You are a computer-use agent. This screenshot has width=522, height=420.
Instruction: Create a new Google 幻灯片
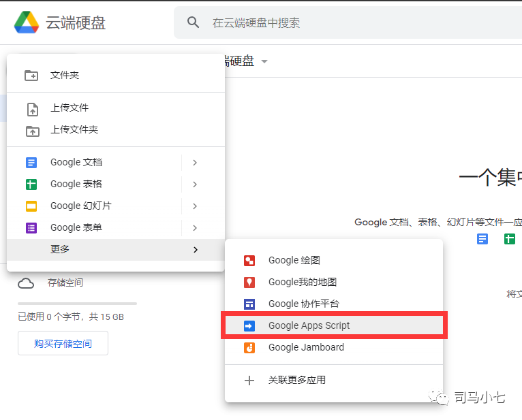point(94,206)
